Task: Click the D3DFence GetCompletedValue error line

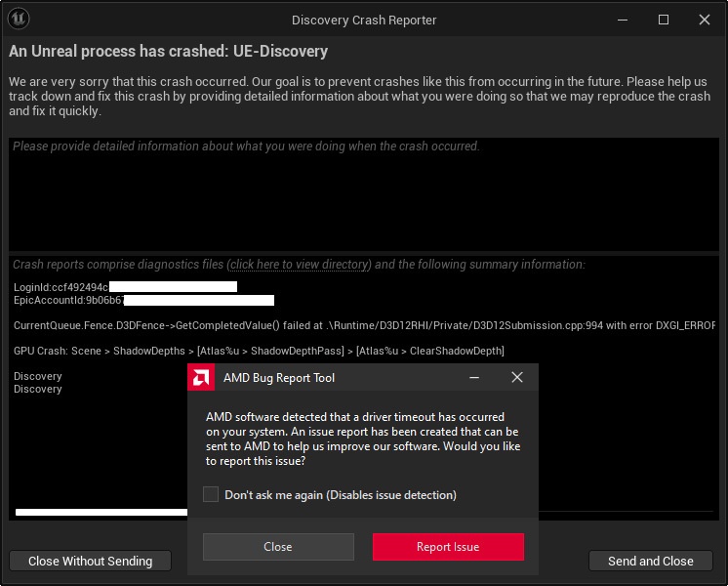Action: tap(364, 325)
